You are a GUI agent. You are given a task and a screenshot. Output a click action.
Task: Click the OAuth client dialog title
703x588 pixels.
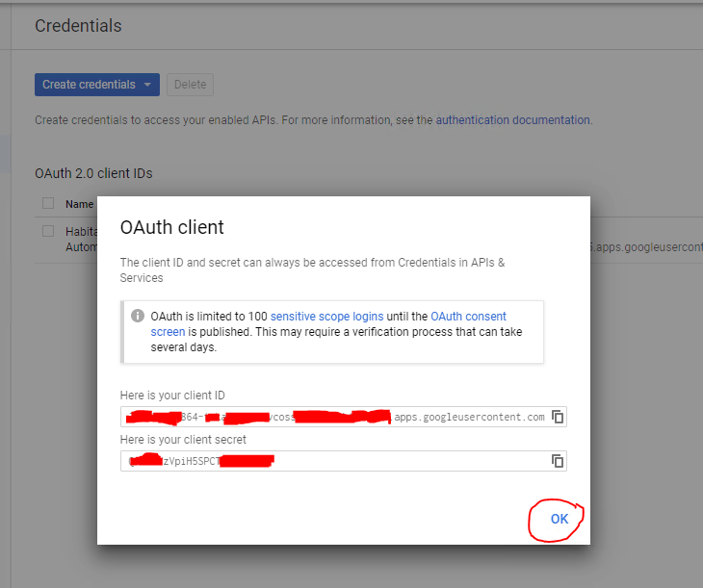pos(171,227)
